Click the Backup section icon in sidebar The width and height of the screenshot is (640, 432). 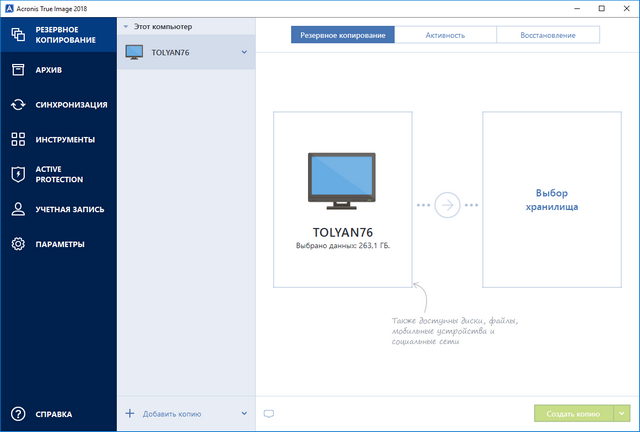pos(18,35)
